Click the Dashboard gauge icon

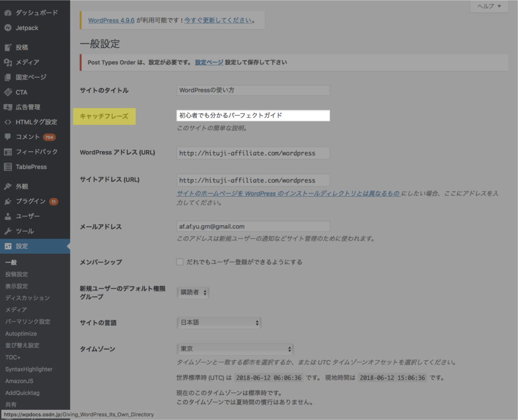8,13
